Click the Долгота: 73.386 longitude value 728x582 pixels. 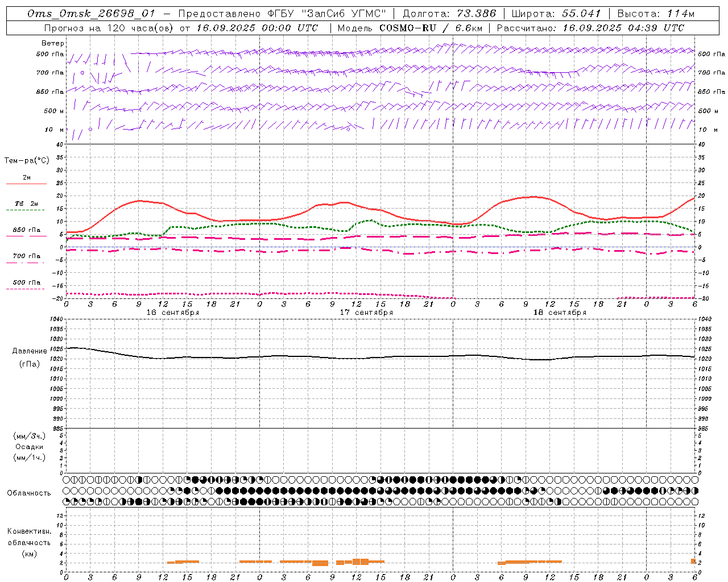pos(449,14)
